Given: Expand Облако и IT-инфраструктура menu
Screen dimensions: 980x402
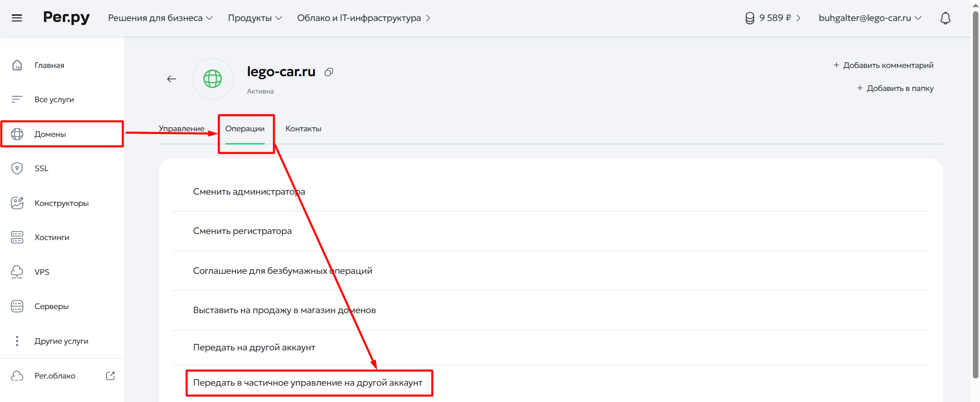Looking at the screenshot, I should click(364, 18).
